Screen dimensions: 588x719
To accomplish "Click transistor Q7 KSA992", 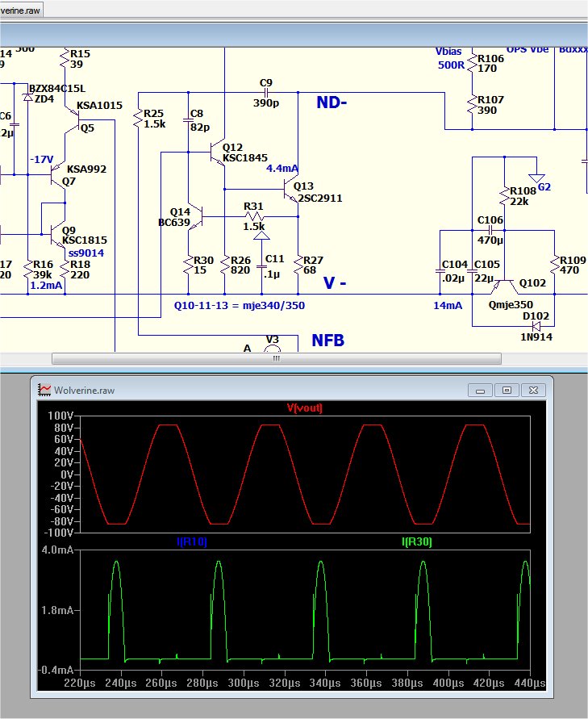I will 59,175.
